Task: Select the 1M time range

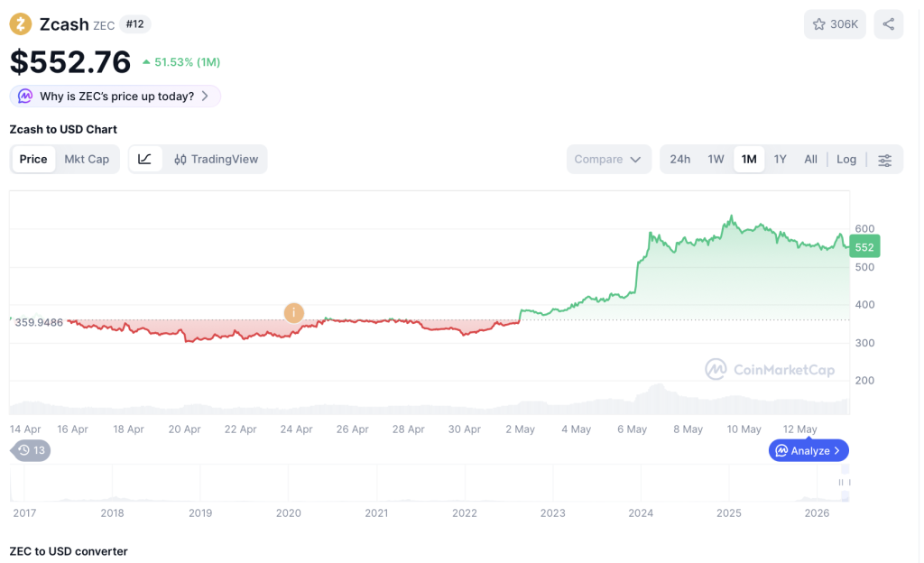Action: point(748,159)
